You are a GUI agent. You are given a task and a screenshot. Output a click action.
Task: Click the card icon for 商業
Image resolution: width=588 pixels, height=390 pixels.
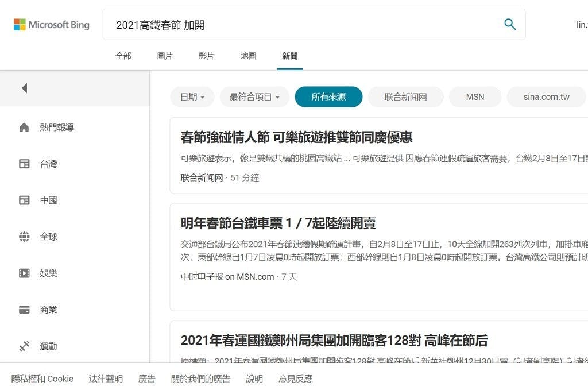tap(24, 310)
